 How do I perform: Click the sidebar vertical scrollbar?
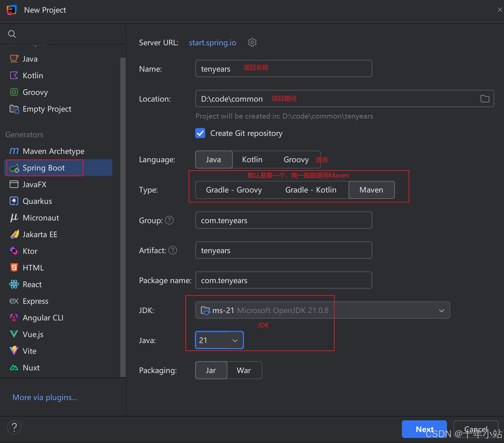pos(123,217)
